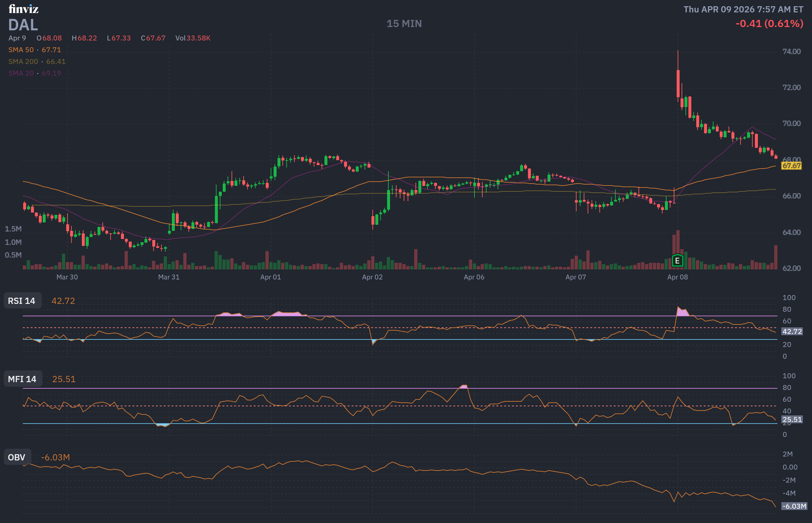Open the MFI 14 indicator label
Image resolution: width=812 pixels, height=523 pixels.
coord(22,379)
